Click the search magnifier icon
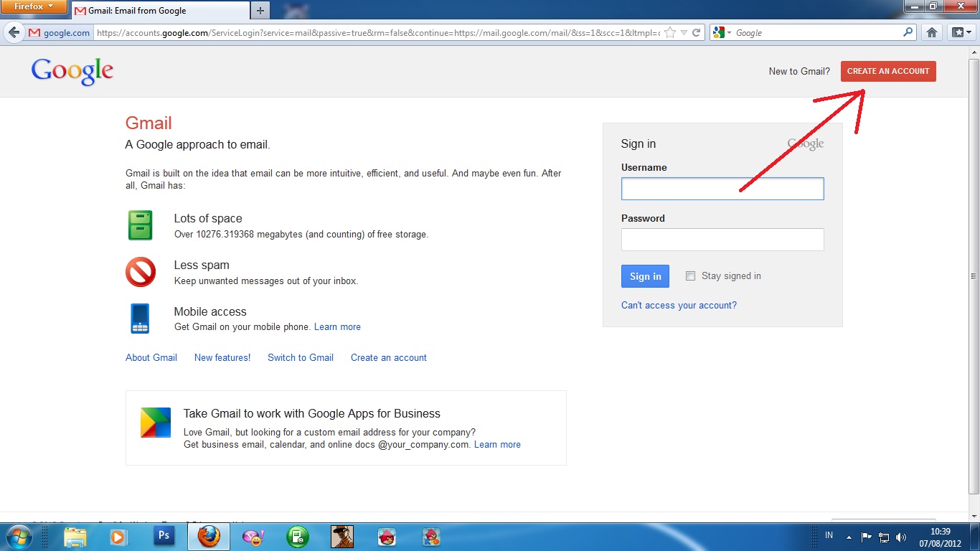The height and width of the screenshot is (551, 980). pos(908,32)
